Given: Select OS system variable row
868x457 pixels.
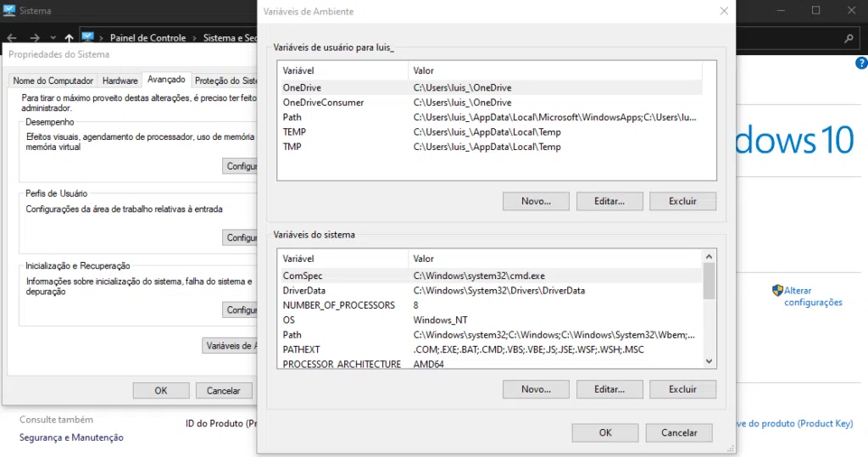Looking at the screenshot, I should 491,320.
